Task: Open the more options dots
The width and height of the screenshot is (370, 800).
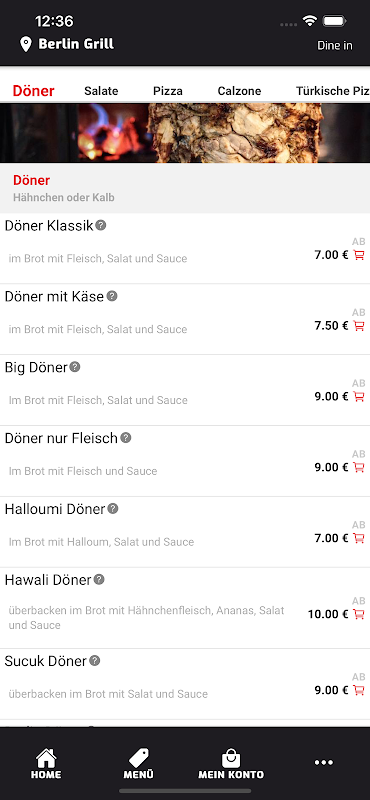Action: [x=324, y=763]
